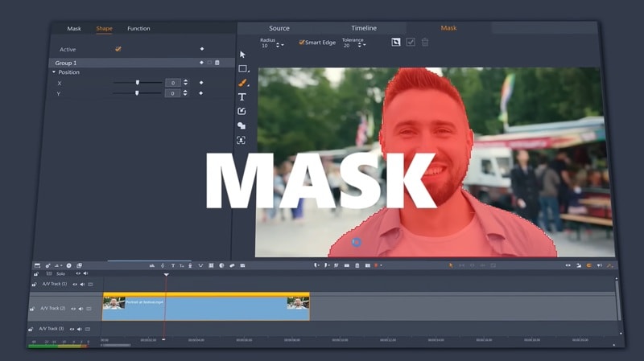The height and width of the screenshot is (361, 644).
Task: Select the Group 1 row
Action: coord(142,63)
